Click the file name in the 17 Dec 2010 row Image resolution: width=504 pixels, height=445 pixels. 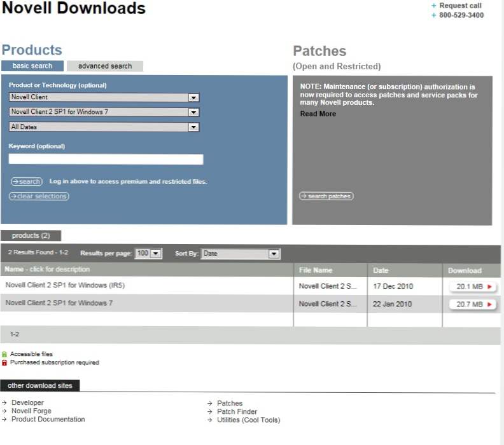(x=328, y=286)
